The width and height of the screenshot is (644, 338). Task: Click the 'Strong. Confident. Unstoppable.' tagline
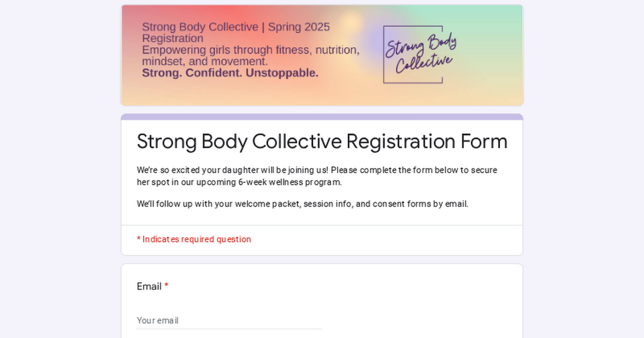pyautogui.click(x=230, y=73)
